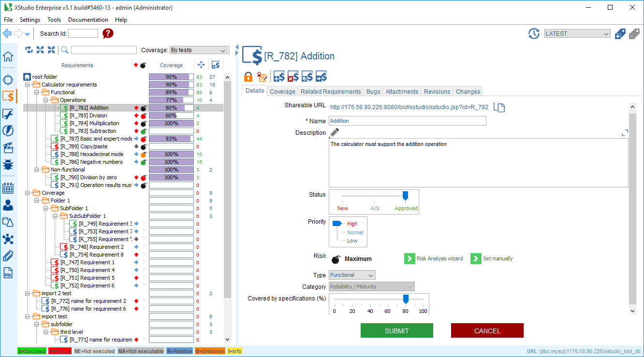Refresh the requirements tree
This screenshot has height=357, width=644.
[x=29, y=50]
